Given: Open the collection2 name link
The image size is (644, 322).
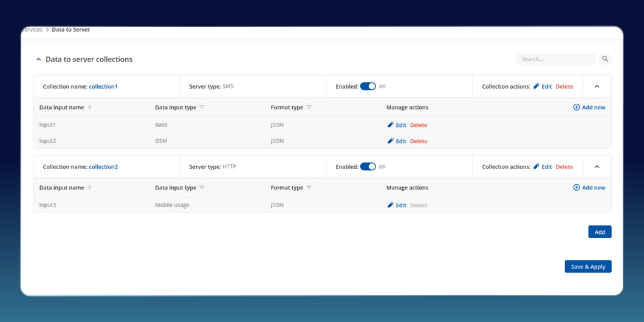Looking at the screenshot, I should pos(103,166).
